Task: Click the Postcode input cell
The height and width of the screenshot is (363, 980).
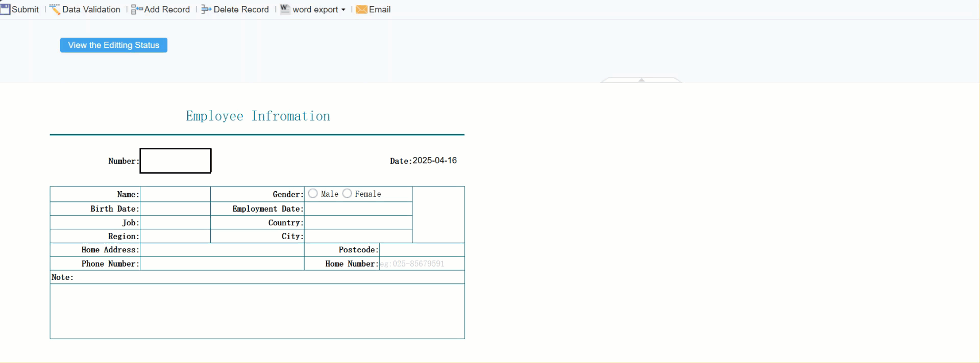Action: tap(422, 250)
